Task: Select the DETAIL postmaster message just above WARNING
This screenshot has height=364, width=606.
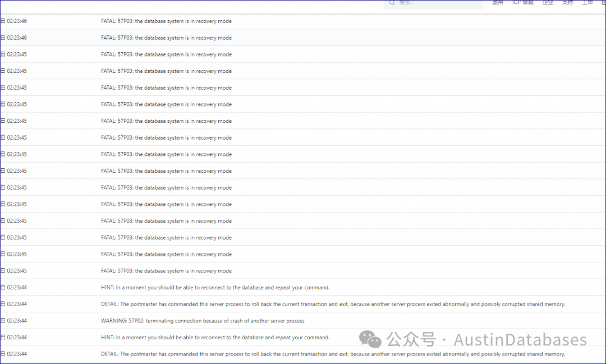Action: pos(333,304)
